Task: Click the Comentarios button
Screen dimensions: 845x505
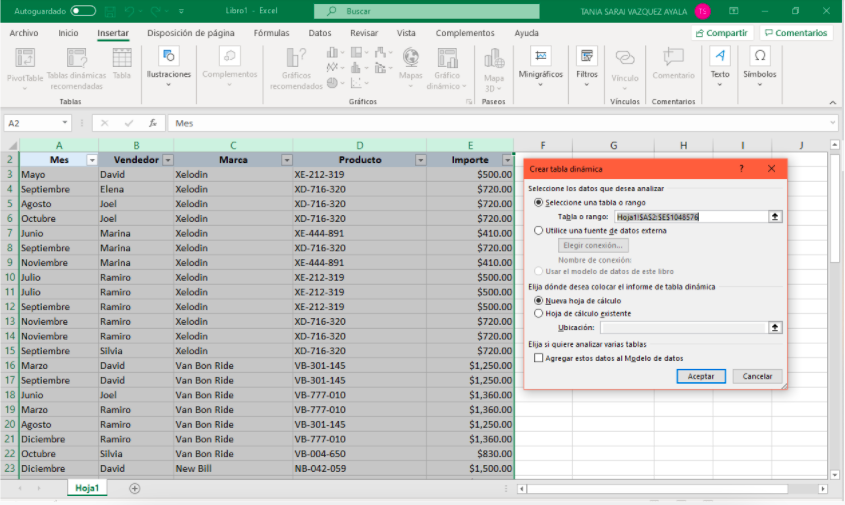Action: tap(796, 33)
